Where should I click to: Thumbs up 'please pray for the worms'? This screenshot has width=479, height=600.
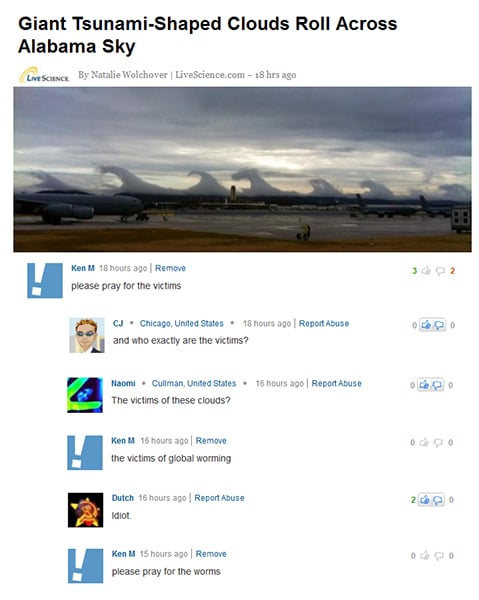[425, 556]
